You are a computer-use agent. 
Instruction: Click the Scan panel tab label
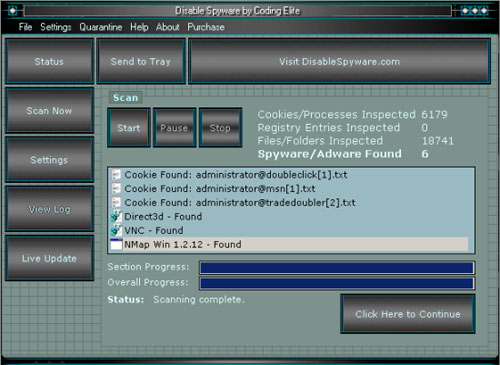125,98
